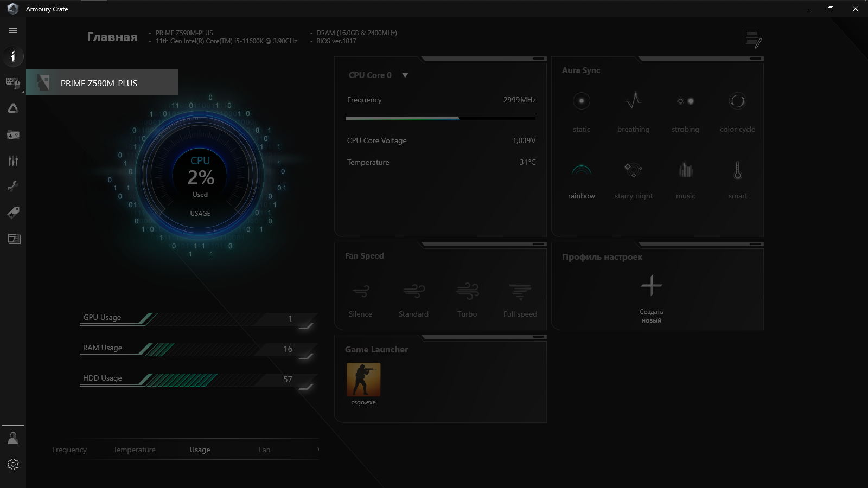Create a new settings profile with plus
This screenshot has height=488, width=868.
pyautogui.click(x=652, y=285)
